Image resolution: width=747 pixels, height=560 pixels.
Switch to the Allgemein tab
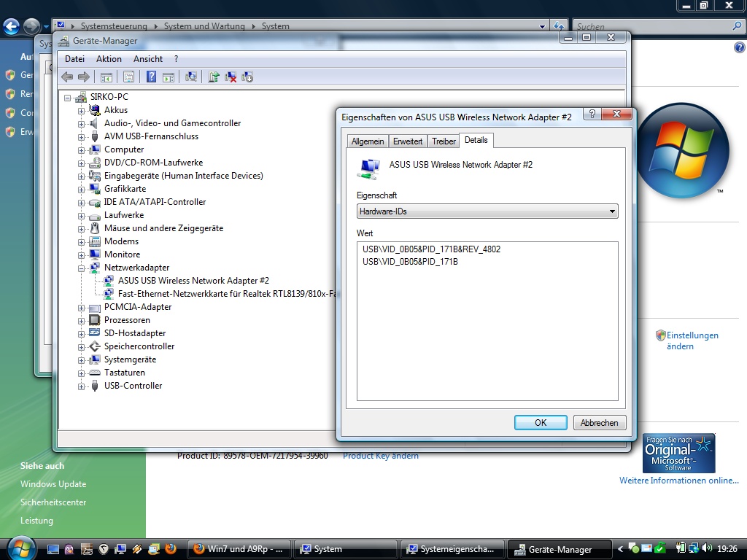click(368, 141)
